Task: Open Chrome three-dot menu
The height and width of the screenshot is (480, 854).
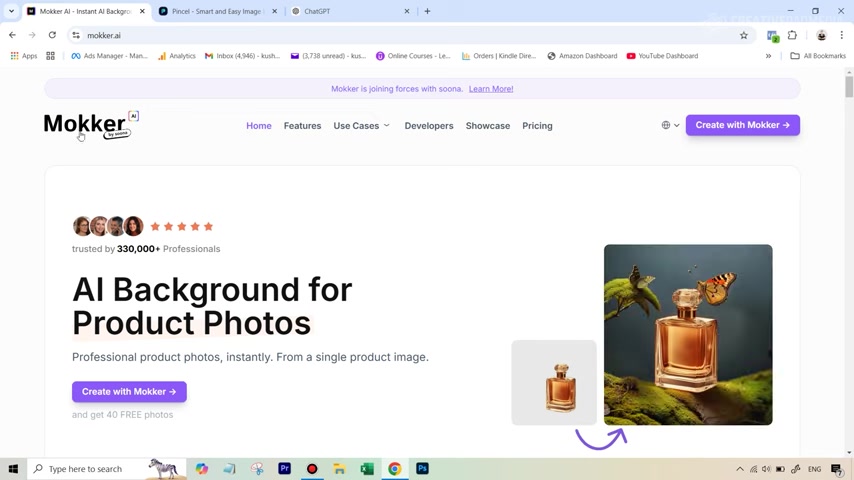Action: [841, 35]
